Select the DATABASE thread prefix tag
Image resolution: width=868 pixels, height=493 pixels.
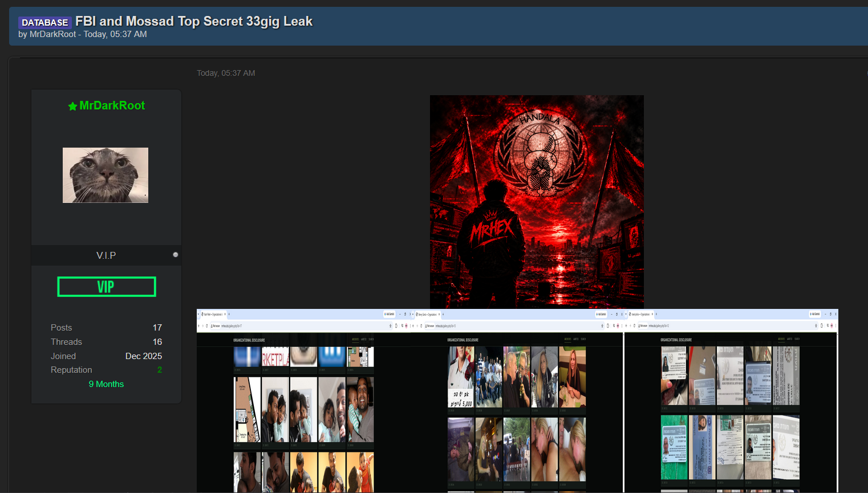click(44, 22)
